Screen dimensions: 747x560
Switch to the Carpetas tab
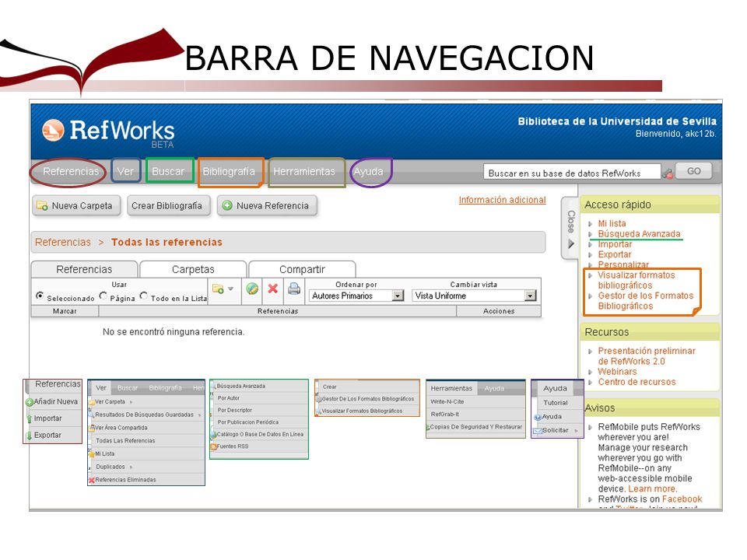[193, 269]
